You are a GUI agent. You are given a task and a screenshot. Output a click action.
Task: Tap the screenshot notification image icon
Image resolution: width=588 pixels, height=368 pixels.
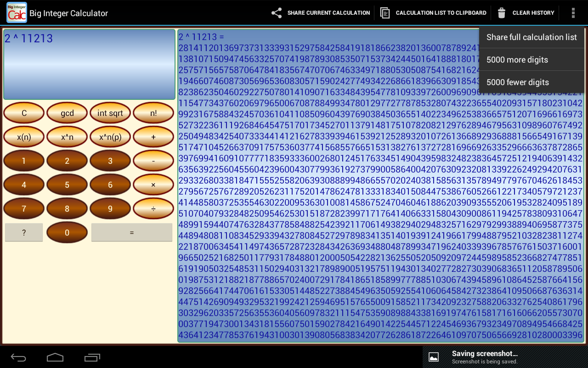pyautogui.click(x=432, y=356)
